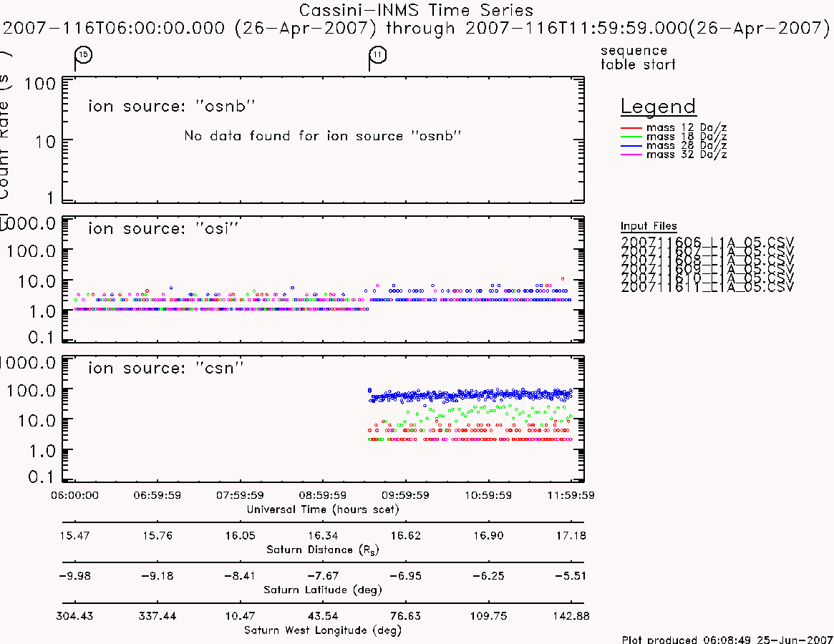
Task: Click the 'Saturn Distance (Rs)' axis title
Action: [x=323, y=550]
